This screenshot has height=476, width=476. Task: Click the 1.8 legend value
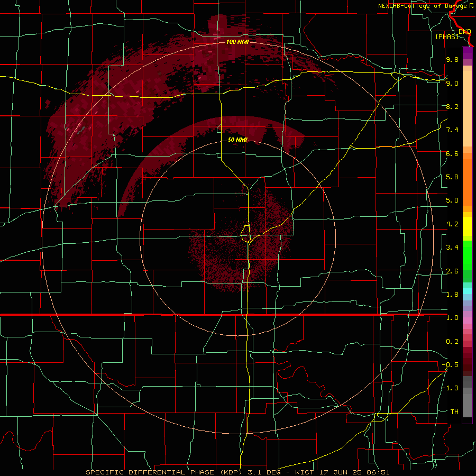pyautogui.click(x=452, y=295)
